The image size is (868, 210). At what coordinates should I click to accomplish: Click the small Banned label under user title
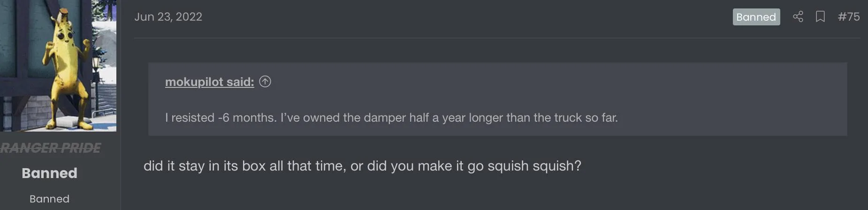[49, 199]
